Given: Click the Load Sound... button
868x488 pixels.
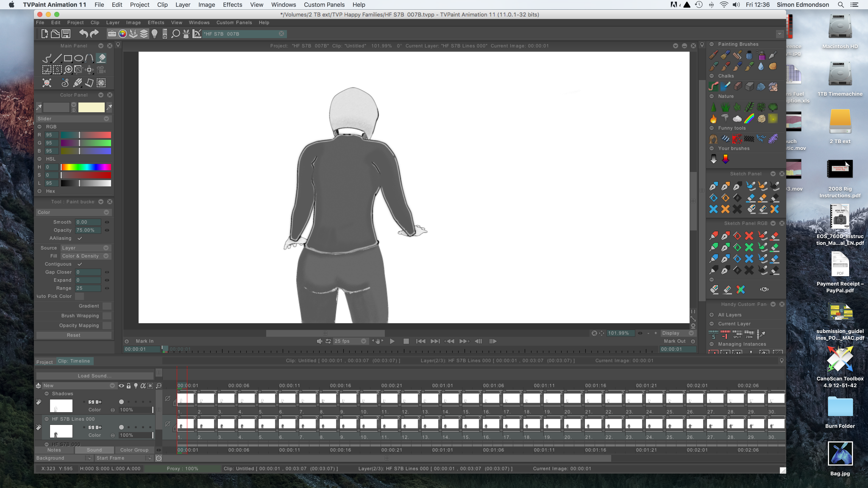Looking at the screenshot, I should 94,376.
